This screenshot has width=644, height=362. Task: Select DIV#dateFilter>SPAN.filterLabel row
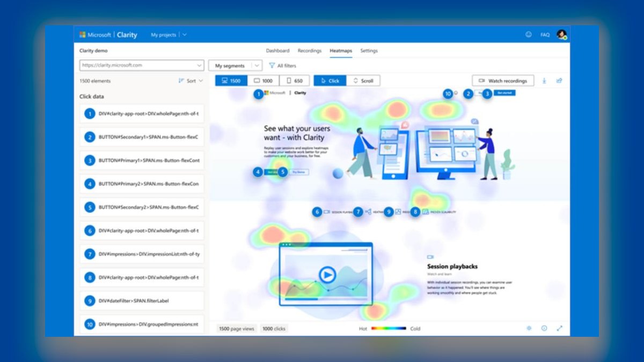142,301
